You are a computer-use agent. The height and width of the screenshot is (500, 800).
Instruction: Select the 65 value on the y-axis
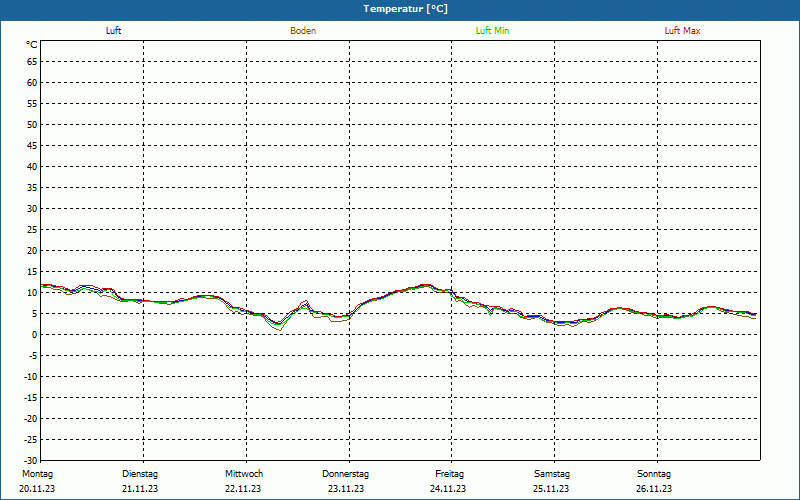click(32, 62)
